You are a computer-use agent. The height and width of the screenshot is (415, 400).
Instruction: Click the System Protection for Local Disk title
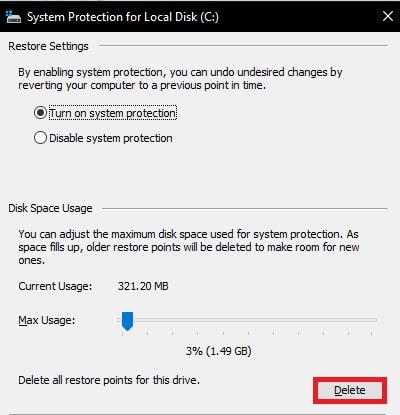click(x=123, y=17)
